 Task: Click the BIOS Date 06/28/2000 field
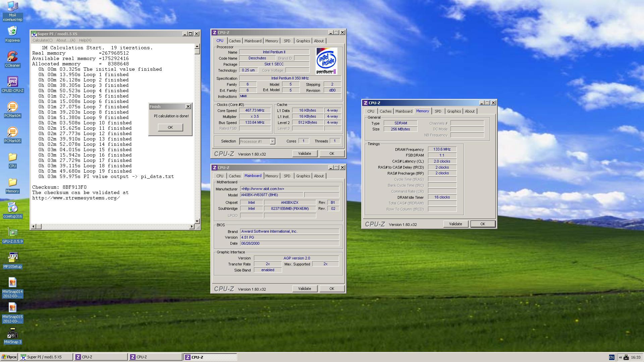(289, 243)
